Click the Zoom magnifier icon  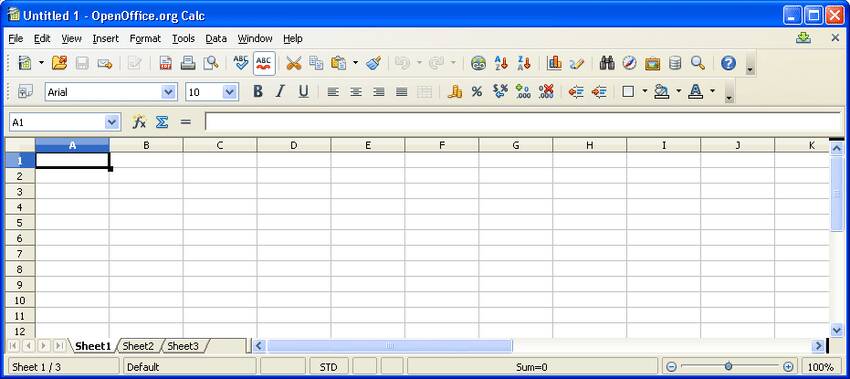point(698,63)
